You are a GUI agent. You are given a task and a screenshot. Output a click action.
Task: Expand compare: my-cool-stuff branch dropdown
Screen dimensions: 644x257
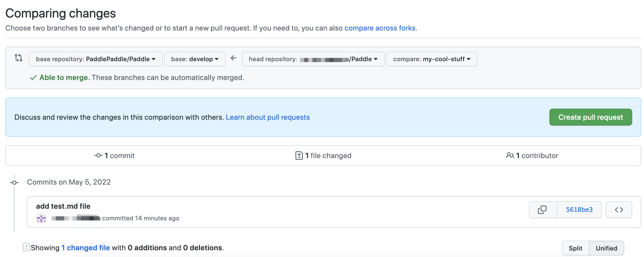431,59
